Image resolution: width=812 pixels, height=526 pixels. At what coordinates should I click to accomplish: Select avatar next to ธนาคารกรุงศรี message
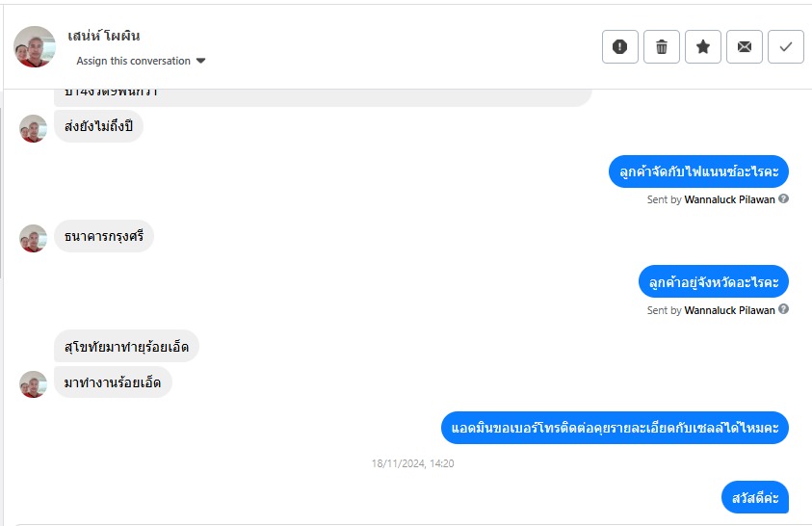point(33,238)
